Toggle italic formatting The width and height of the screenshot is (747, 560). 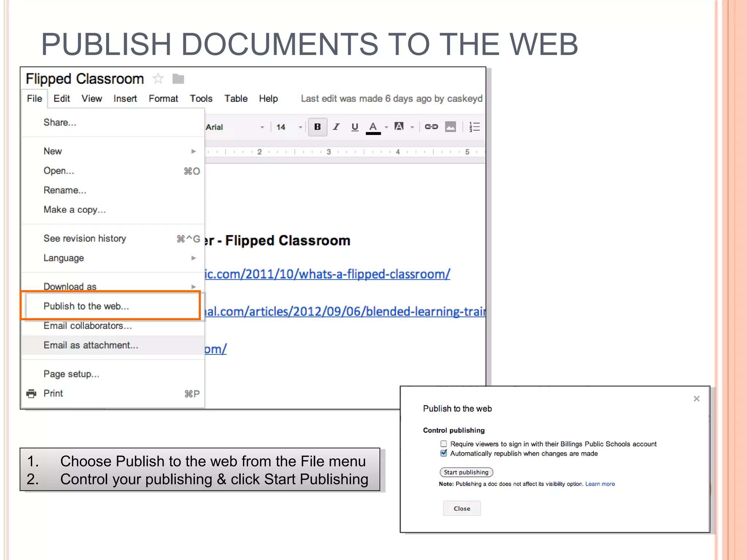[336, 127]
